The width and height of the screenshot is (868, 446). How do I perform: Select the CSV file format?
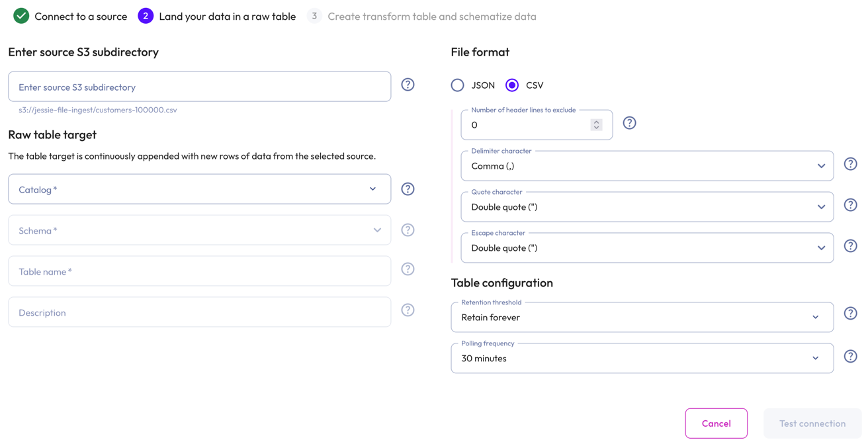pos(511,85)
